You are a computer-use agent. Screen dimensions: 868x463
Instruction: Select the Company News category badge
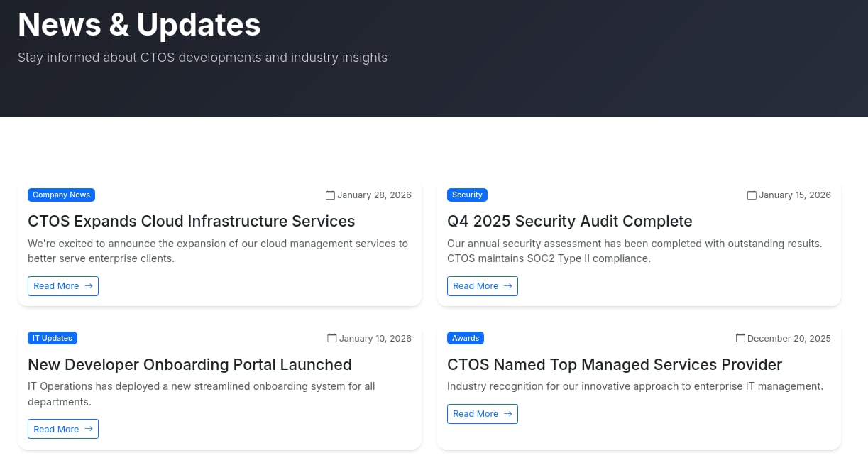tap(61, 195)
